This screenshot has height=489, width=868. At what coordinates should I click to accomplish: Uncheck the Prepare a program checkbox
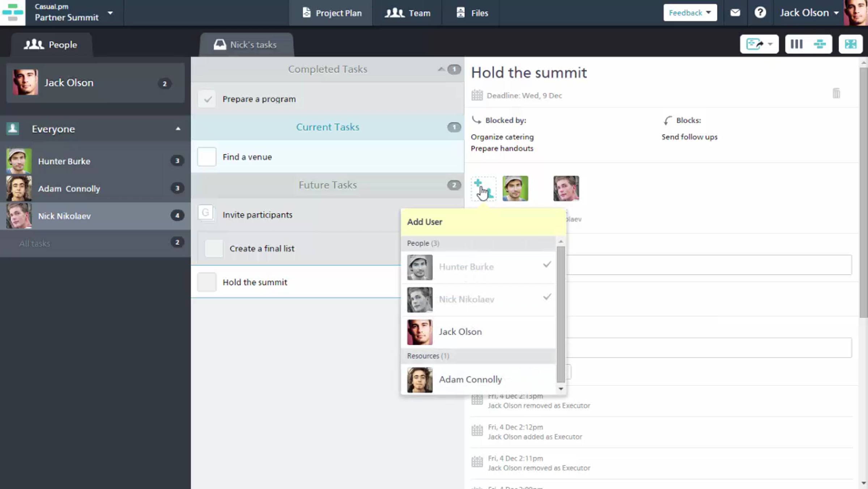click(x=207, y=99)
